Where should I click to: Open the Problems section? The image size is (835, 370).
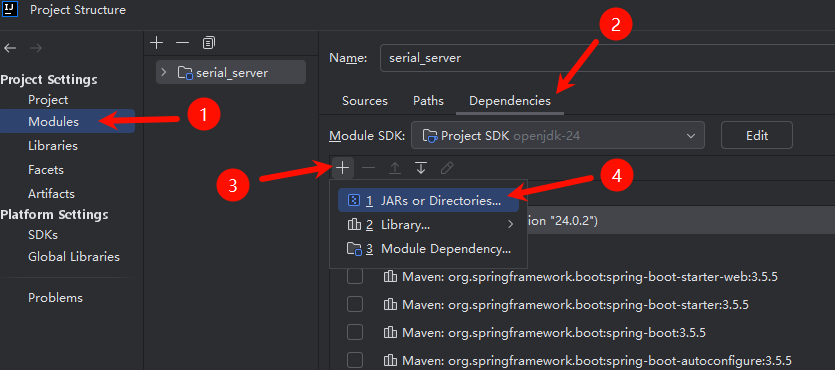[x=55, y=298]
